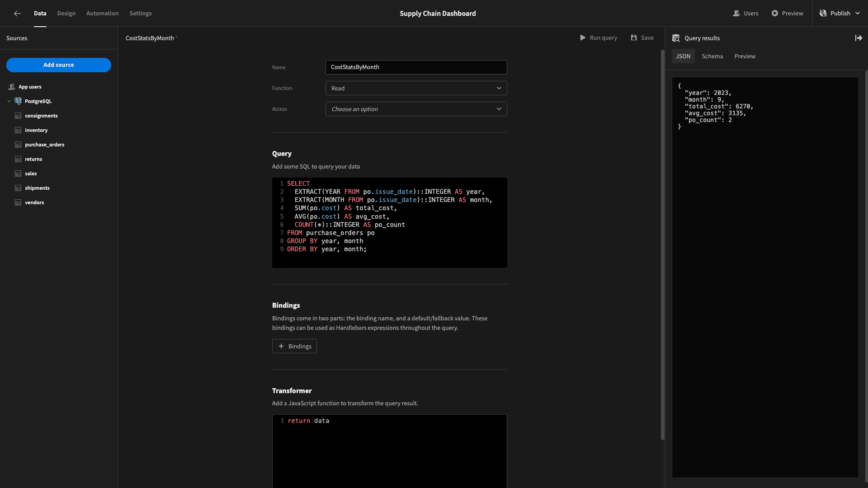Screen dimensions: 868x488
Task: Collapse the Query results panel
Action: [859, 38]
